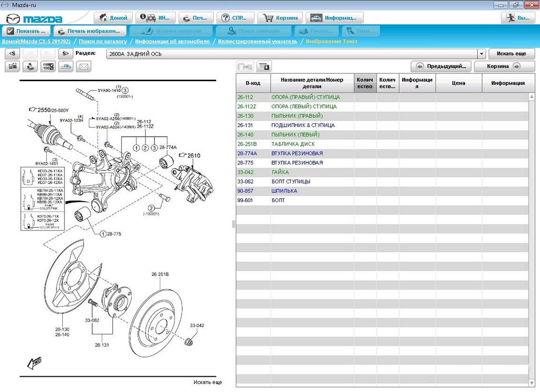This screenshot has width=540, height=392.
Task: Go to previous section with <S button
Action: pyautogui.click(x=13, y=53)
